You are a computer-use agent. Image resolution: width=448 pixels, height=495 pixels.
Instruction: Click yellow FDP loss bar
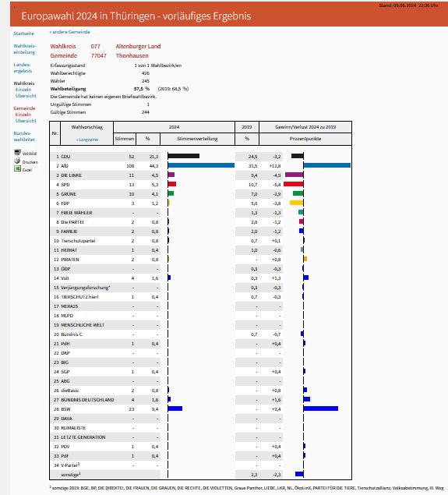(x=297, y=203)
